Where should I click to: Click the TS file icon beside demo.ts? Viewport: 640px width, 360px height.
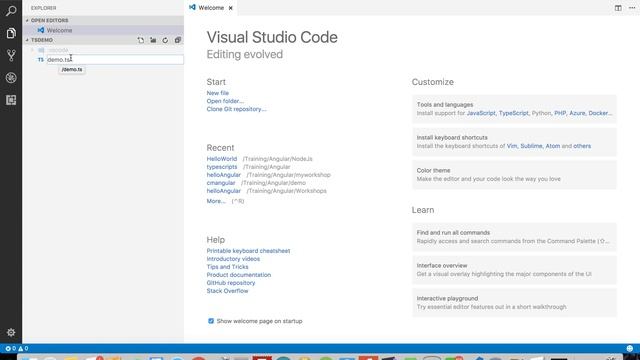[x=40, y=60]
